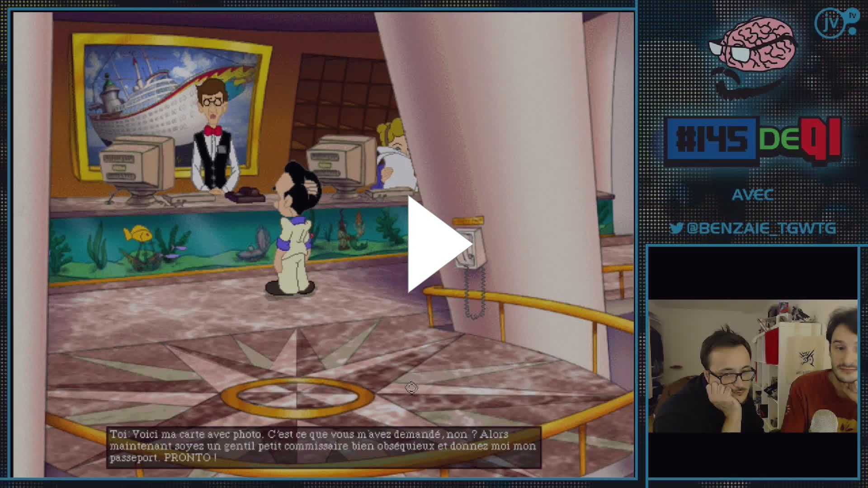Screen dimensions: 868x488
Task: Click the webcam feed of the two hosts
Action: pos(753,366)
